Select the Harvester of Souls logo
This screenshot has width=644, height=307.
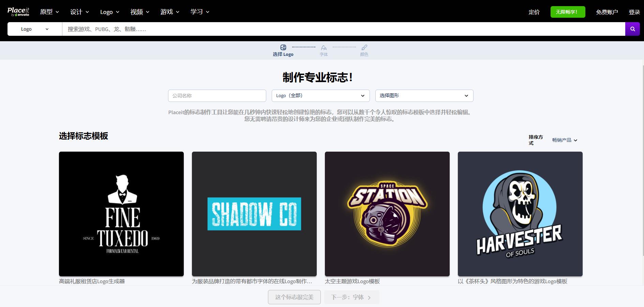(x=520, y=214)
